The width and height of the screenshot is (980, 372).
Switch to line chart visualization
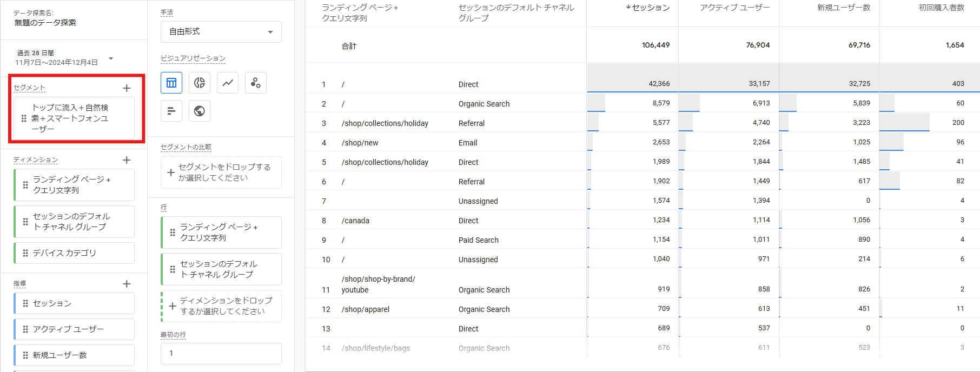click(x=228, y=83)
